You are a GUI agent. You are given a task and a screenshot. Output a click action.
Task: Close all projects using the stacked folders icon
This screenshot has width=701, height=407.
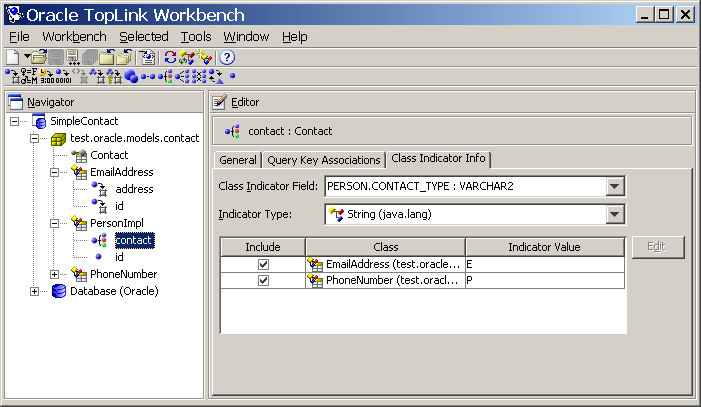coord(124,57)
